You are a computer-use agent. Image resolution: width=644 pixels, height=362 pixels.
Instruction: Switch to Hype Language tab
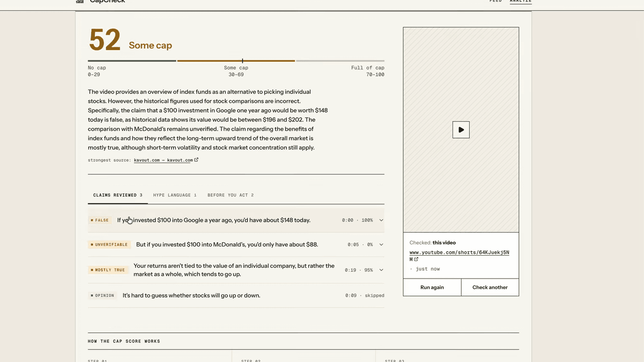(175, 195)
